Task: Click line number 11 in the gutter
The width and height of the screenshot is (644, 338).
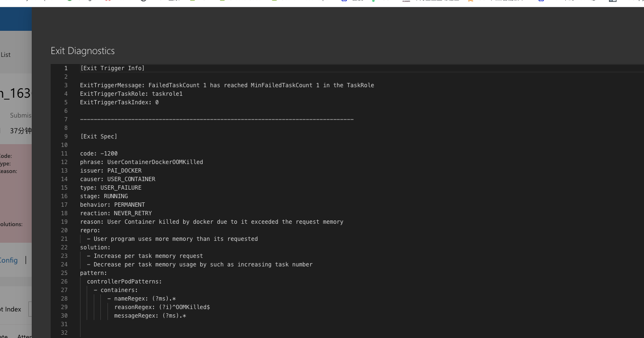Action: 64,154
